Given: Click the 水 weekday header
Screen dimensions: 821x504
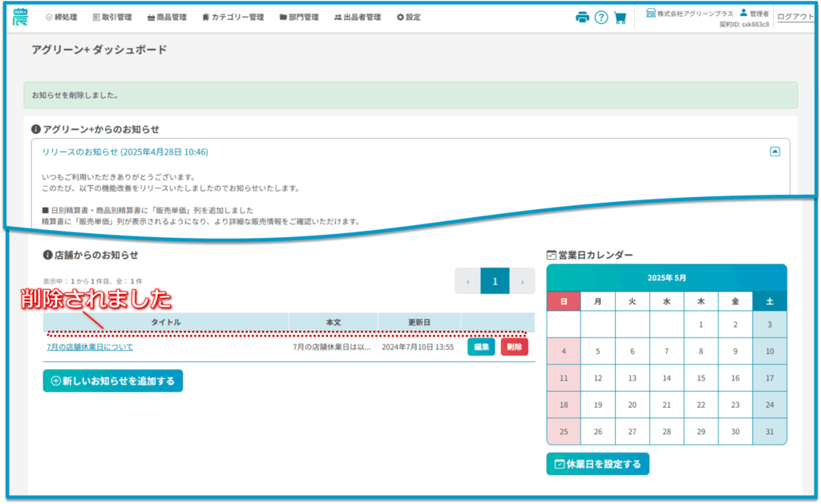Looking at the screenshot, I should pos(666,301).
